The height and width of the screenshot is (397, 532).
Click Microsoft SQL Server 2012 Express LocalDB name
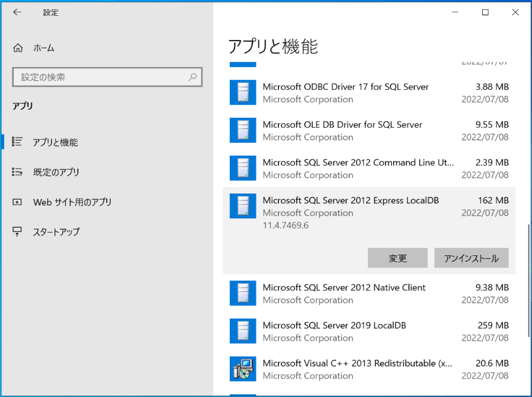tap(351, 200)
